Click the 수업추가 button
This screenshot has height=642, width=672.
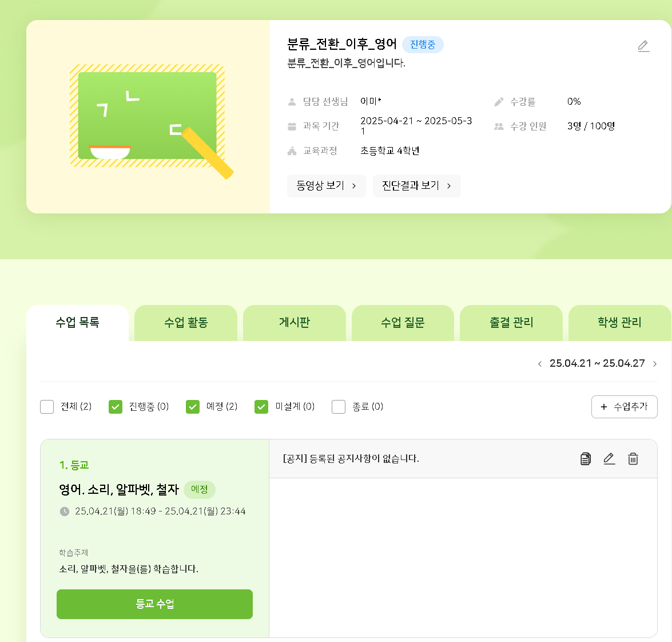624,407
